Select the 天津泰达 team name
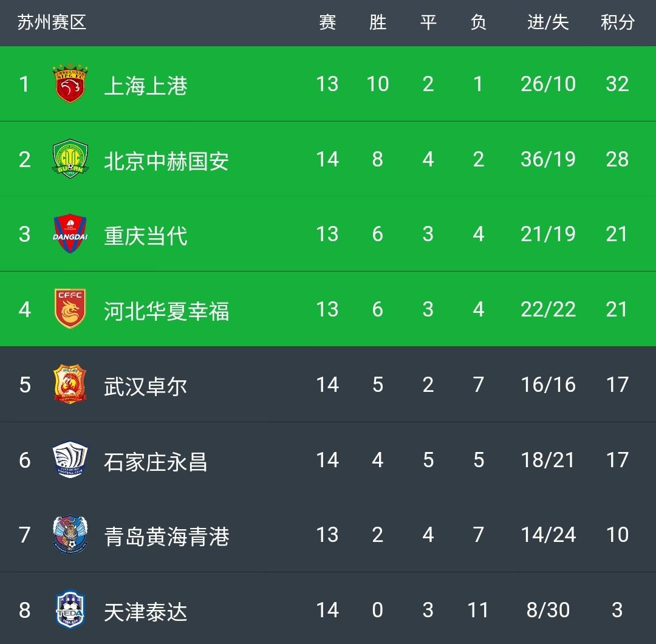The height and width of the screenshot is (644, 656). 146,611
